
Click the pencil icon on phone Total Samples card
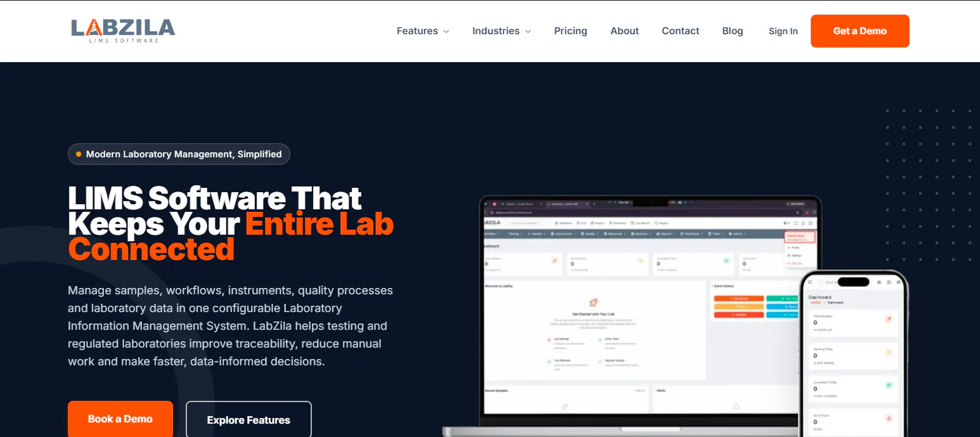[889, 319]
